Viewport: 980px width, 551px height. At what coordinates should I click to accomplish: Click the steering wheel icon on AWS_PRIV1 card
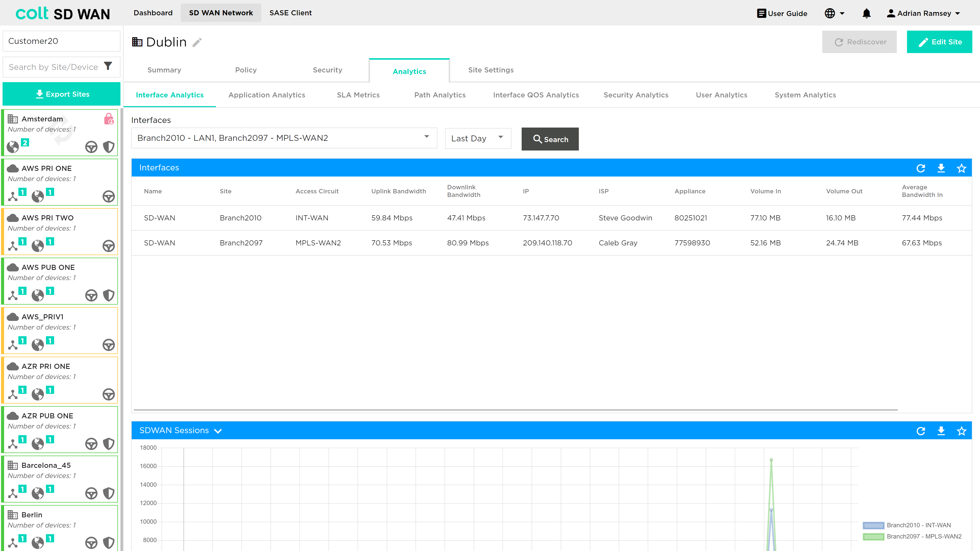pyautogui.click(x=109, y=345)
